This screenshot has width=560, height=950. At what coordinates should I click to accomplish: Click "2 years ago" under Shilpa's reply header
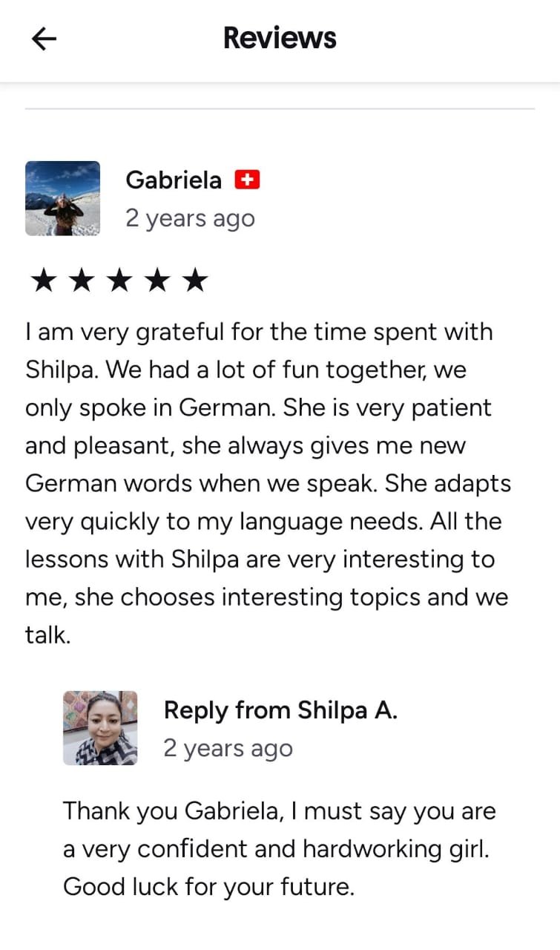[x=228, y=748]
